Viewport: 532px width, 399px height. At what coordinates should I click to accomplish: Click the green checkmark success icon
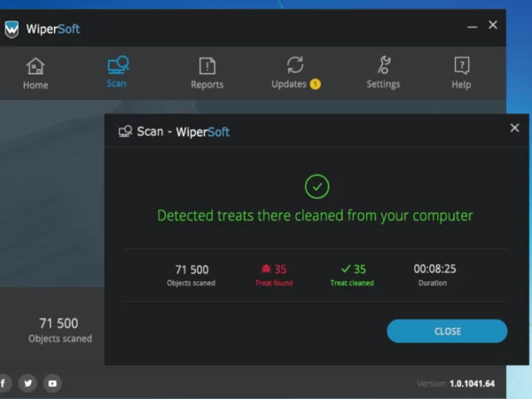coord(317,186)
